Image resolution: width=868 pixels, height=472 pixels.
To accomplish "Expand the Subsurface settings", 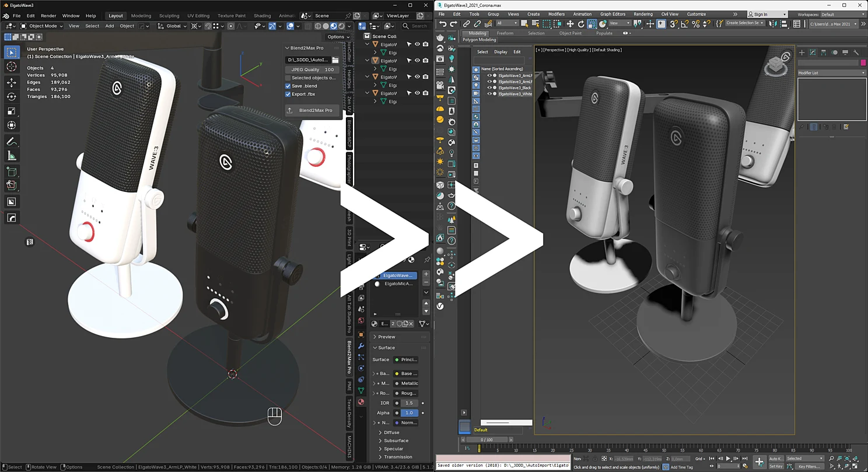I will click(x=395, y=440).
